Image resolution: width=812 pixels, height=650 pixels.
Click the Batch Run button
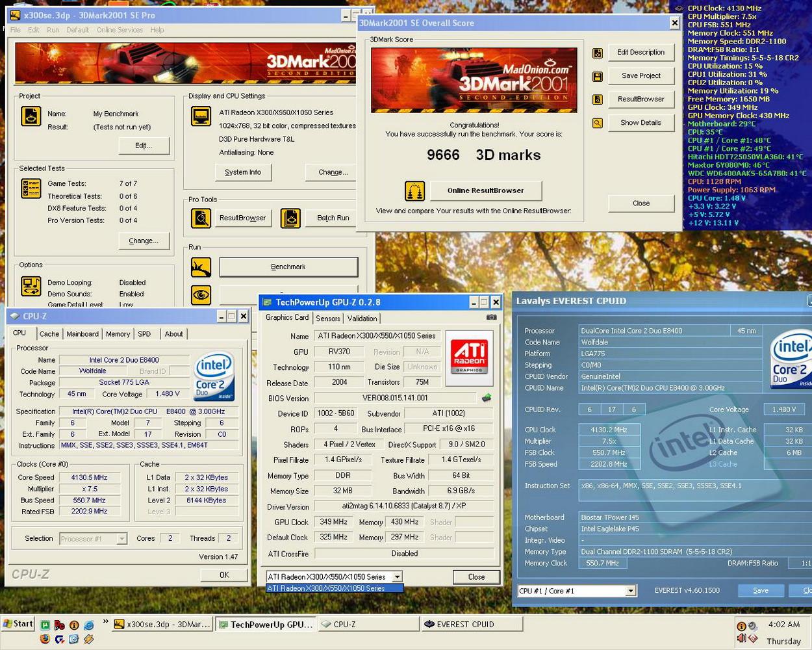333,218
